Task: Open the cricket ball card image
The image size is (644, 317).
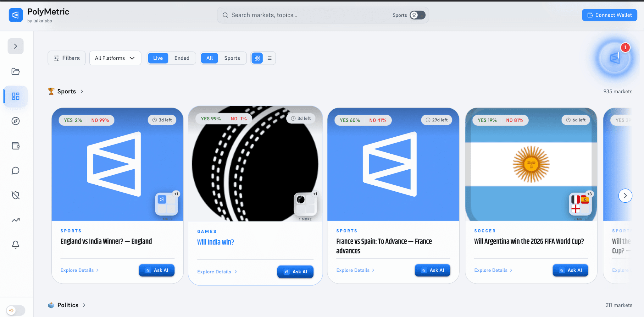Action: (255, 164)
